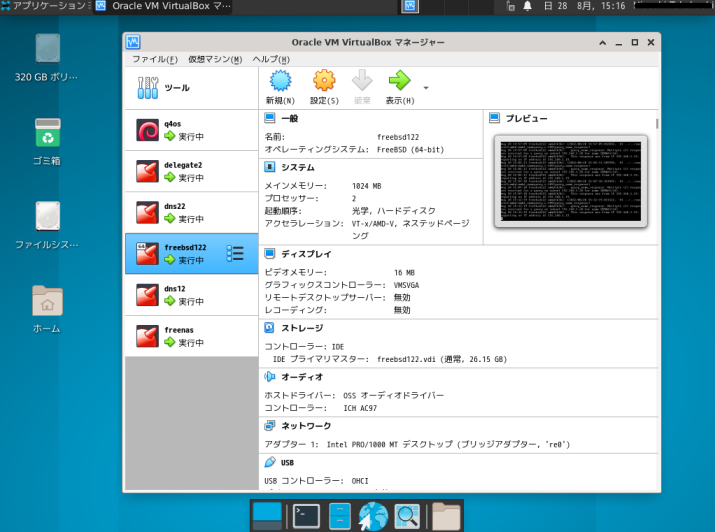Screen dimensions: 715x532
Task: Click Oracle VM VirtualBox taskbar window button
Action: tap(163, 6)
